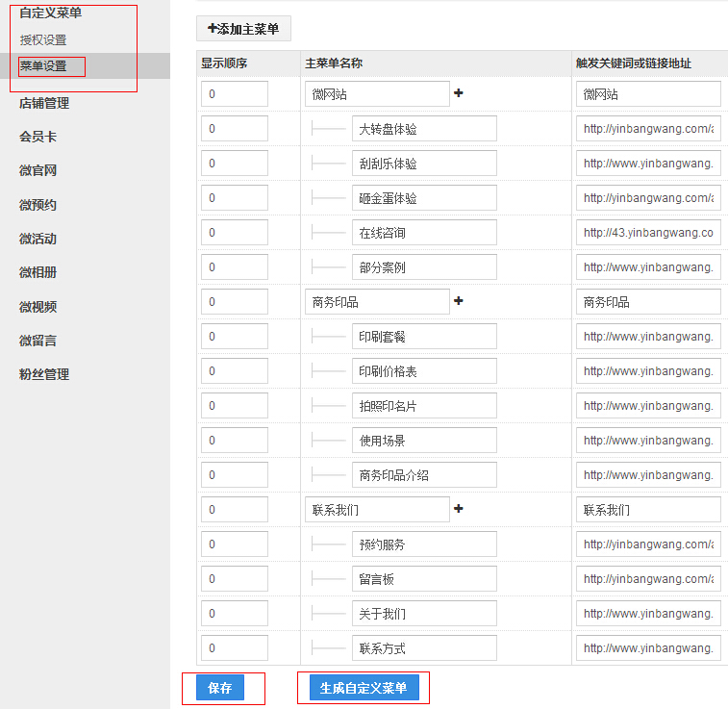Open 粉丝管理 sidebar entry
Image resolution: width=728 pixels, height=709 pixels.
(x=44, y=374)
